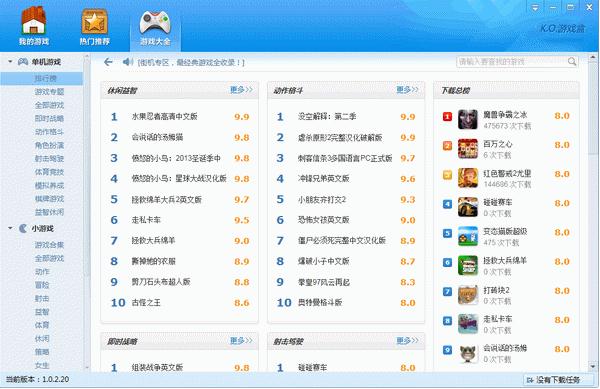Open 小熊友齐打交2 game entry
The height and width of the screenshot is (389, 600).
pos(321,199)
